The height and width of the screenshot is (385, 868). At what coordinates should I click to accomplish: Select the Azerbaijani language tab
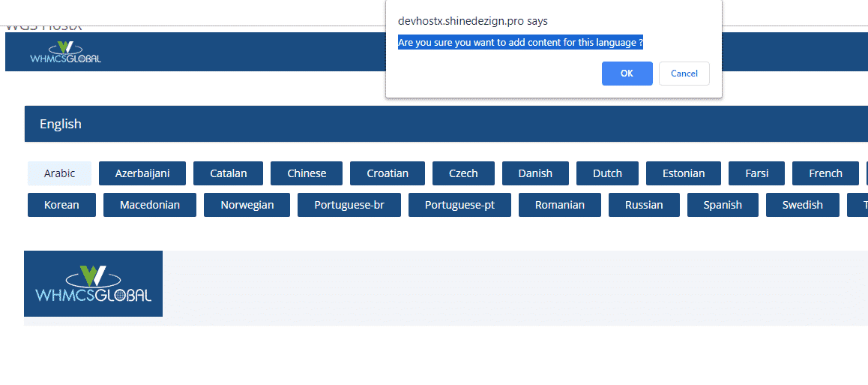pyautogui.click(x=142, y=173)
